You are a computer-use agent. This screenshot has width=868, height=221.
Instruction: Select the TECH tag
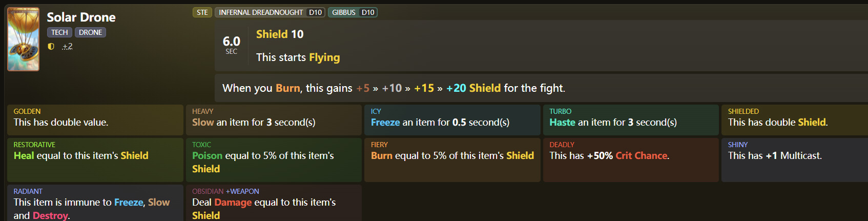coord(59,32)
